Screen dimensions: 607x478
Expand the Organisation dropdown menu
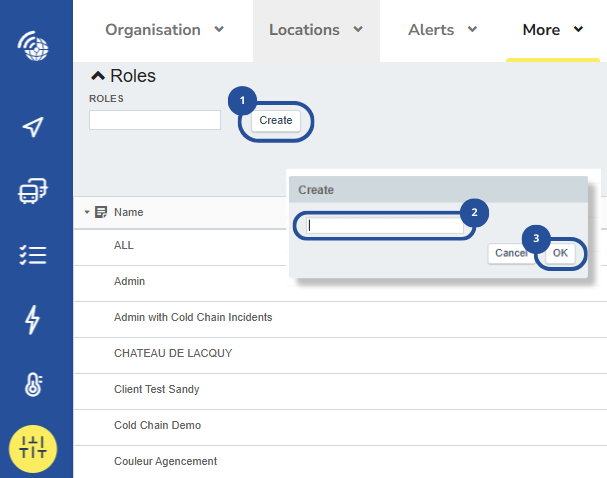164,30
